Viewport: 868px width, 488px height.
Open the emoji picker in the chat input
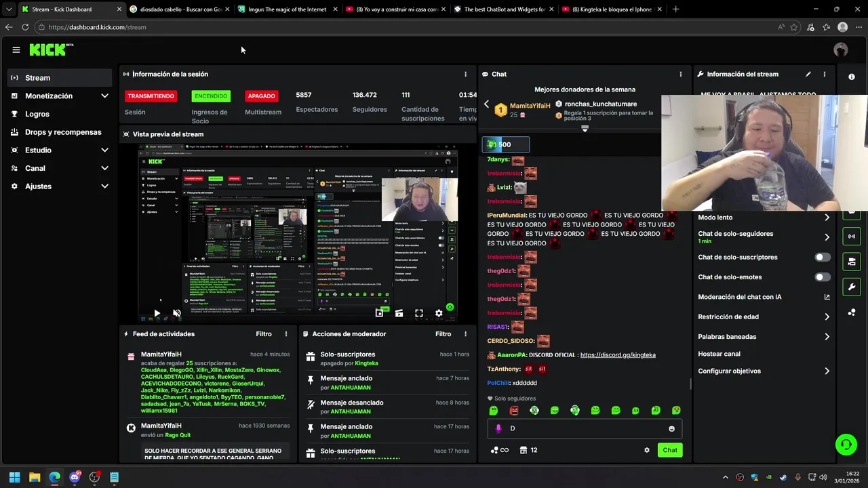coord(672,428)
